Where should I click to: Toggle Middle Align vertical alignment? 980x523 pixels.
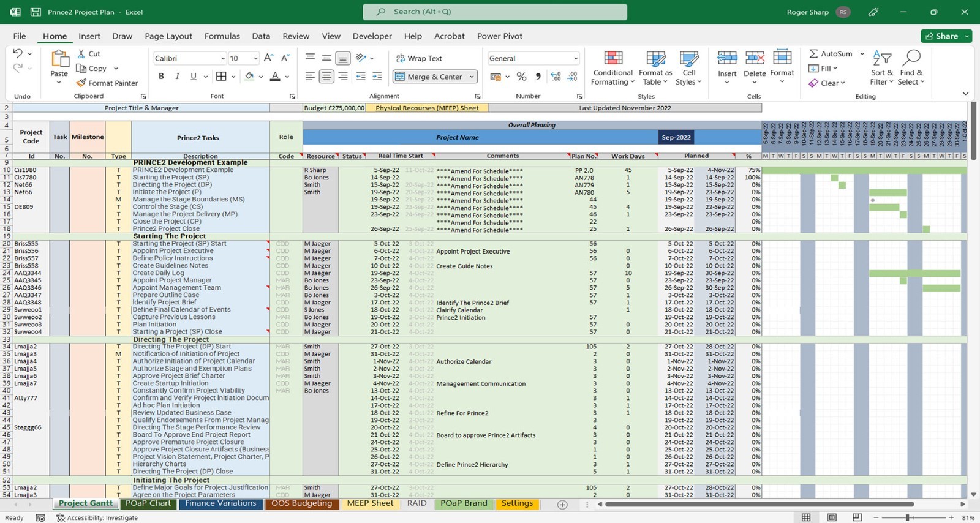(326, 58)
